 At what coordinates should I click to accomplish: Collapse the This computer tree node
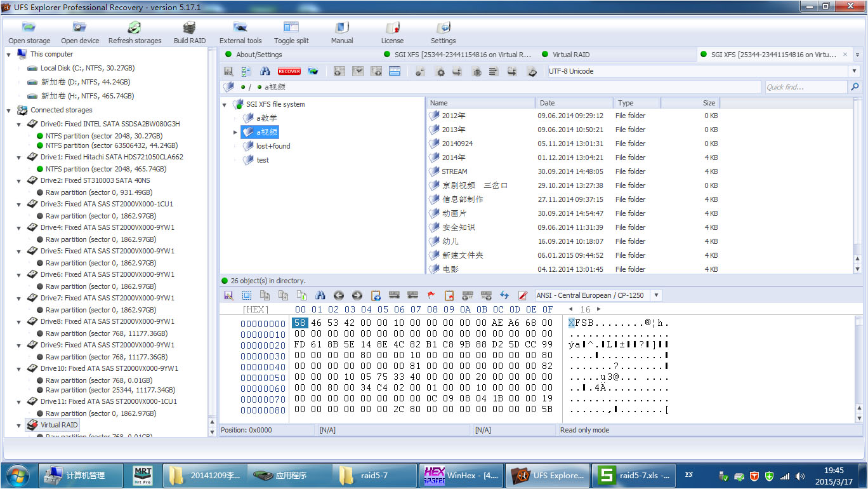(9, 54)
